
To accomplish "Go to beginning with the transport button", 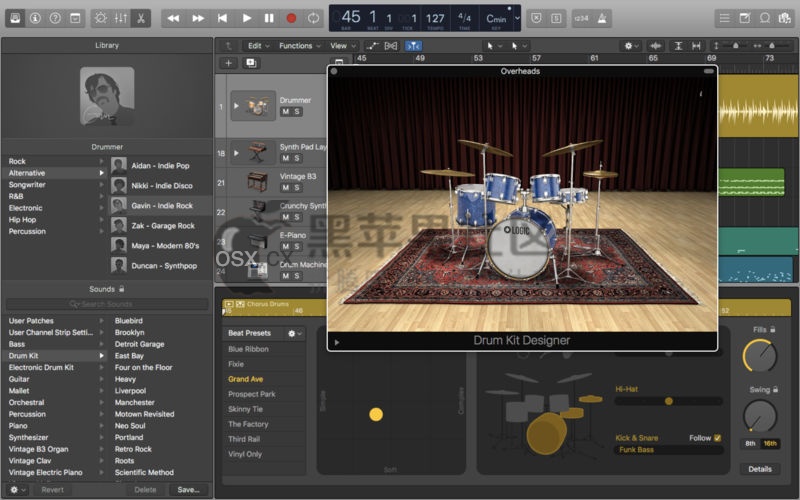I will [x=222, y=18].
